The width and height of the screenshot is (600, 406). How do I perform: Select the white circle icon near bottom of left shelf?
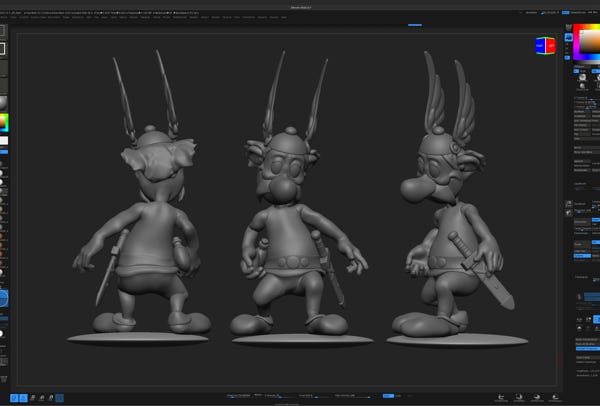click(x=2, y=334)
